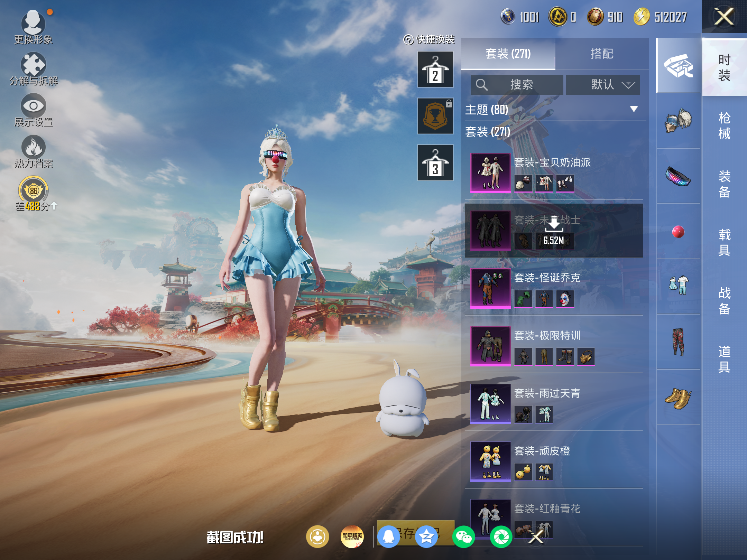Share screenshot to WeChat
The image size is (747, 560).
[463, 537]
